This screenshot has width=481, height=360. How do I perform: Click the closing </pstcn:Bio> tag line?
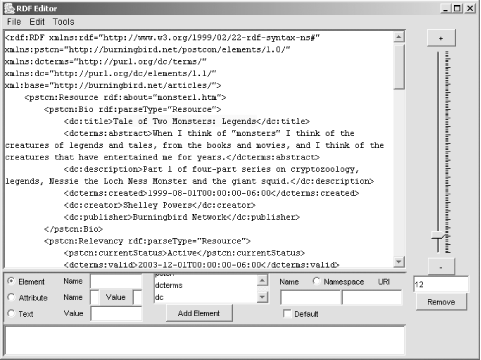click(73, 229)
